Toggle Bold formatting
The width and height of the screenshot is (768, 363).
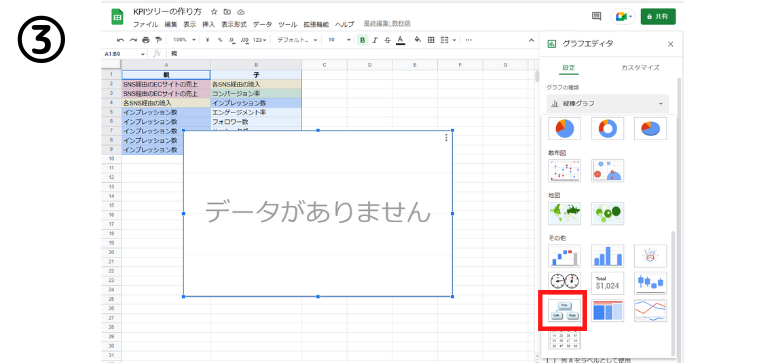tap(362, 40)
